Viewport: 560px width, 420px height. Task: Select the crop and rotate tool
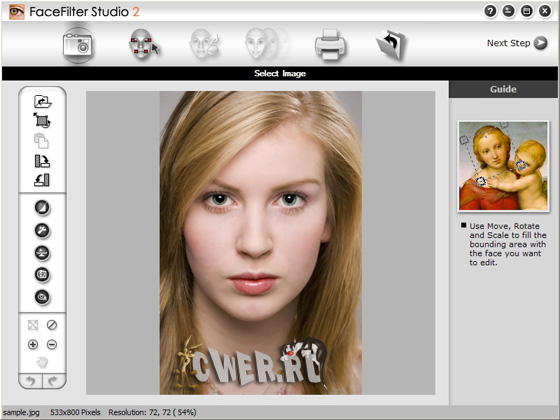click(x=42, y=120)
